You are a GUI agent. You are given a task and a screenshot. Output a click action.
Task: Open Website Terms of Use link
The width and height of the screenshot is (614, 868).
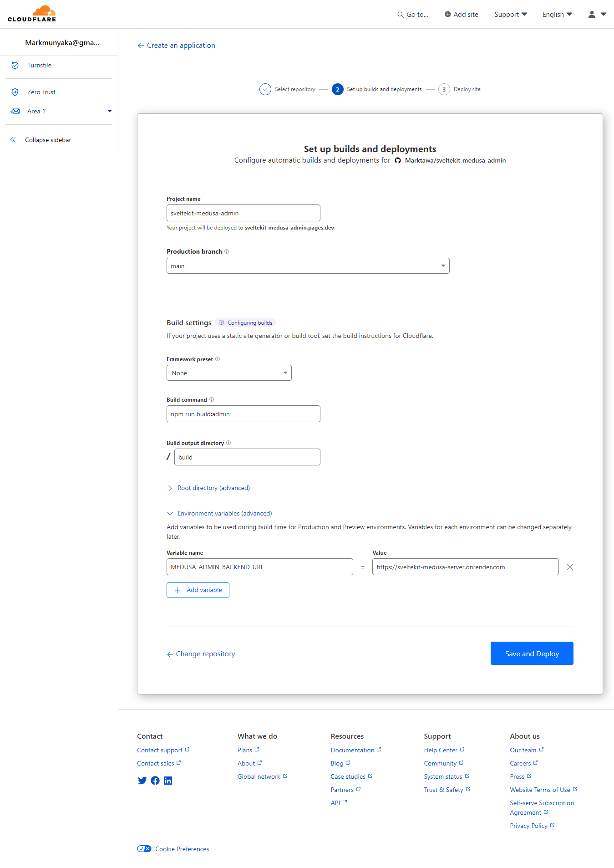(x=543, y=790)
